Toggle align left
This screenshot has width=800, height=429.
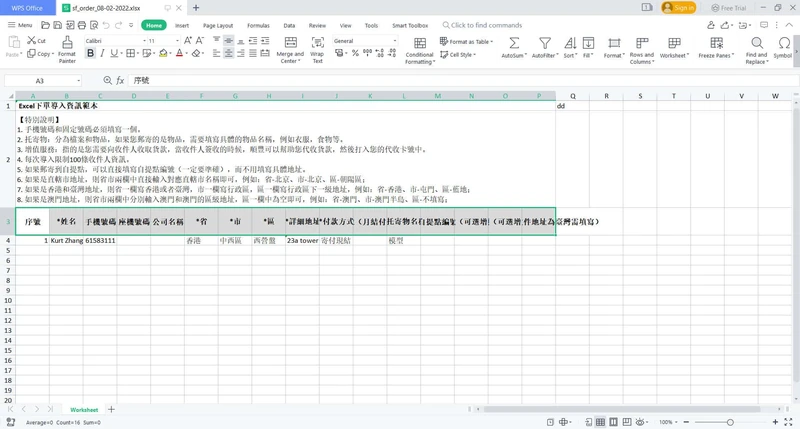(216, 53)
